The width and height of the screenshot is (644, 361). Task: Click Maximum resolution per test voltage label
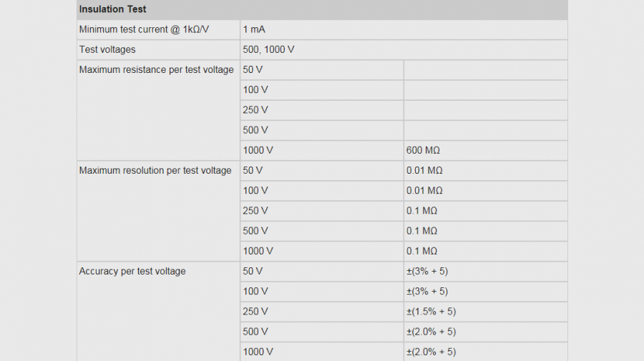click(155, 171)
